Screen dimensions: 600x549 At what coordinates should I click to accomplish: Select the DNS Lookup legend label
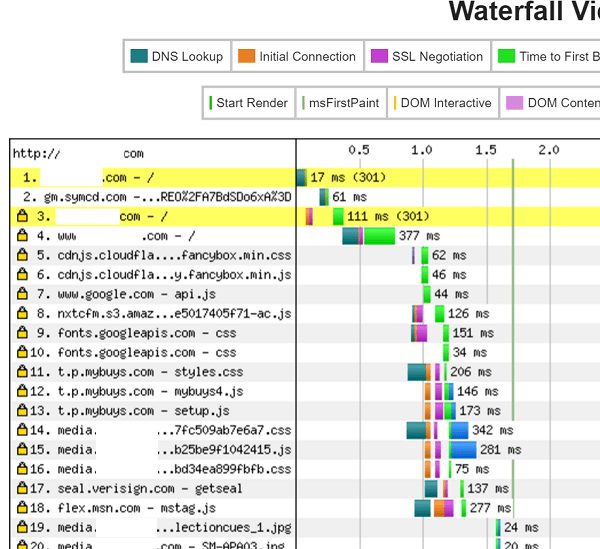[x=187, y=56]
